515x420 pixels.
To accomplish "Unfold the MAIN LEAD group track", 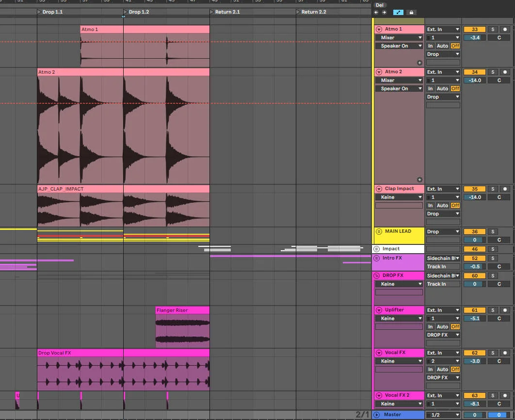I will click(x=379, y=231).
